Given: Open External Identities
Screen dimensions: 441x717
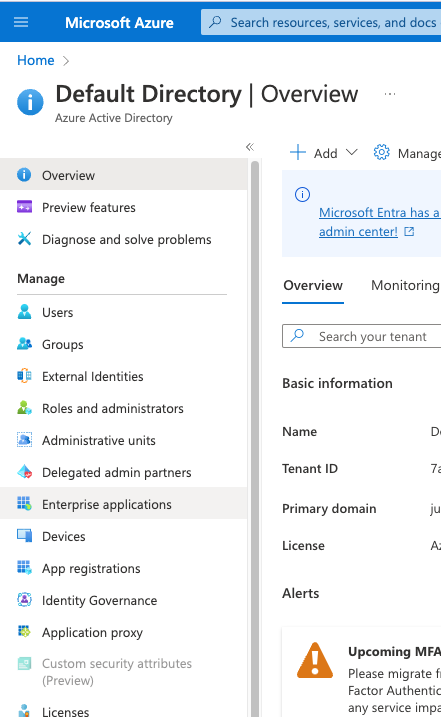Looking at the screenshot, I should [124, 376].
